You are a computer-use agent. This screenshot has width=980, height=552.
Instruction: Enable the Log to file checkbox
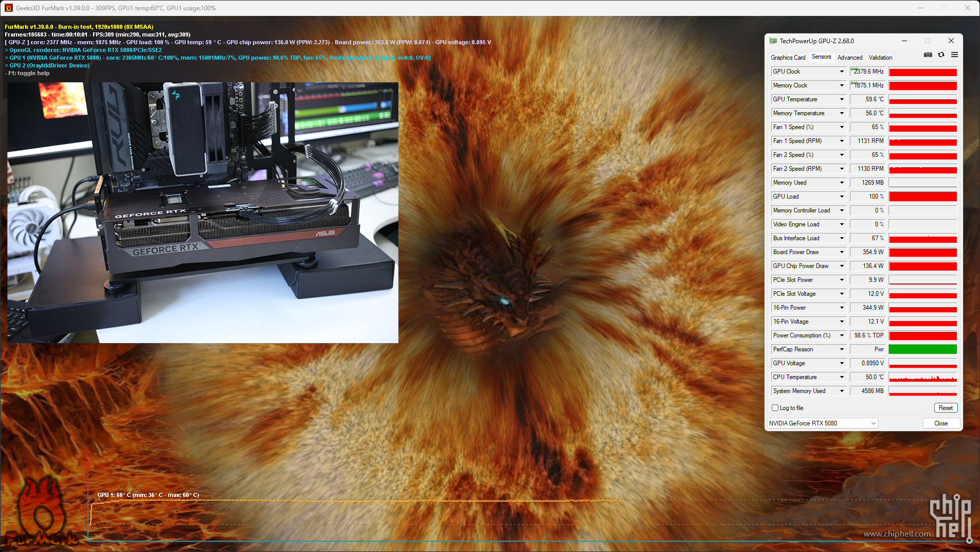click(x=775, y=408)
